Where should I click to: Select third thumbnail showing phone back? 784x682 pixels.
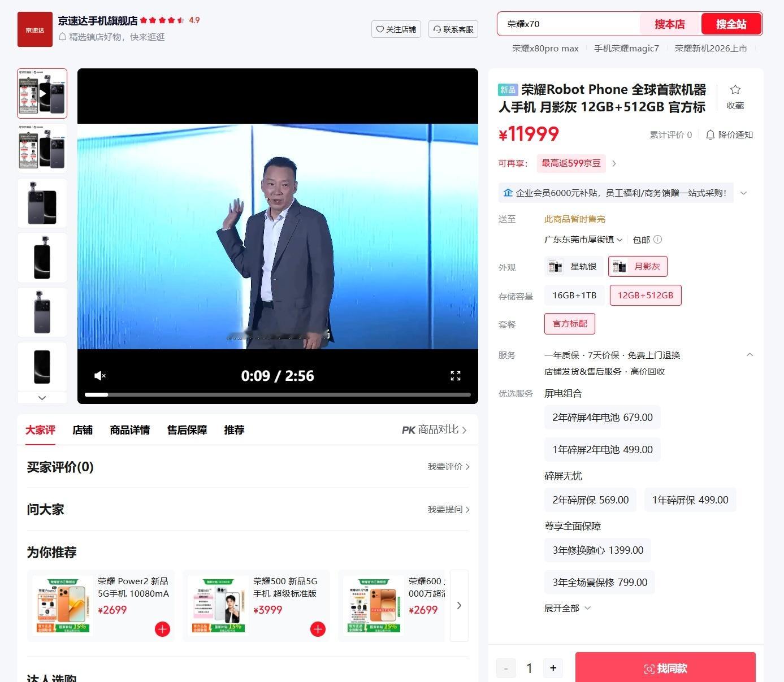pos(42,203)
